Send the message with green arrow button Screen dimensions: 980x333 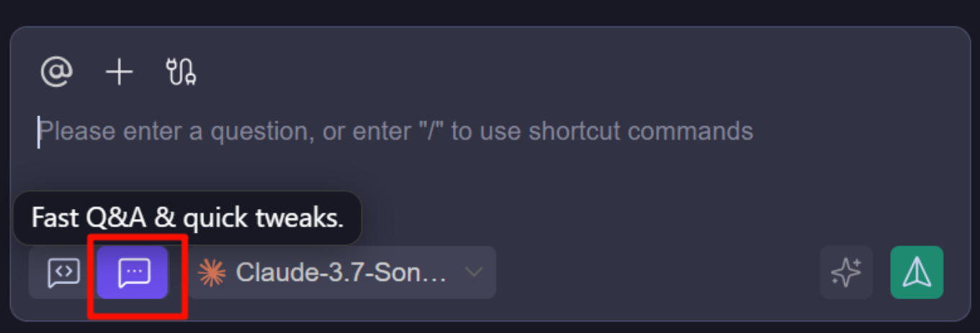tap(917, 272)
